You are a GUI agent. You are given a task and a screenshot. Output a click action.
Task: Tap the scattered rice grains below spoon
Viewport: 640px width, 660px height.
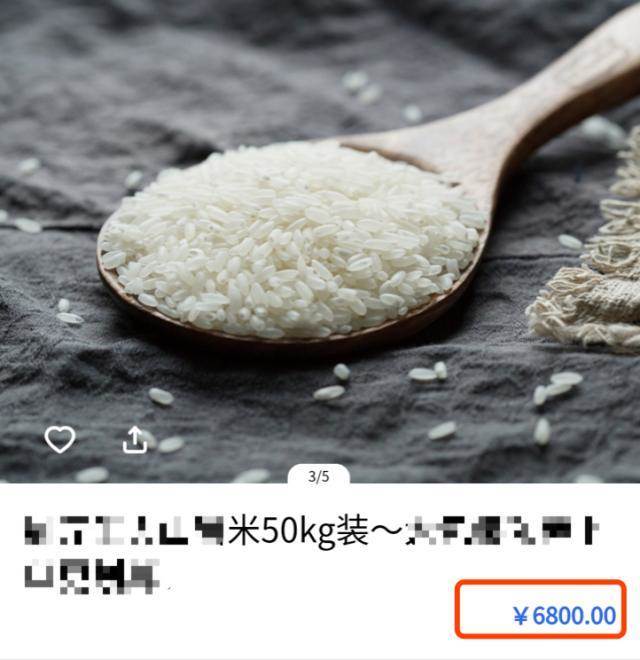click(425, 374)
